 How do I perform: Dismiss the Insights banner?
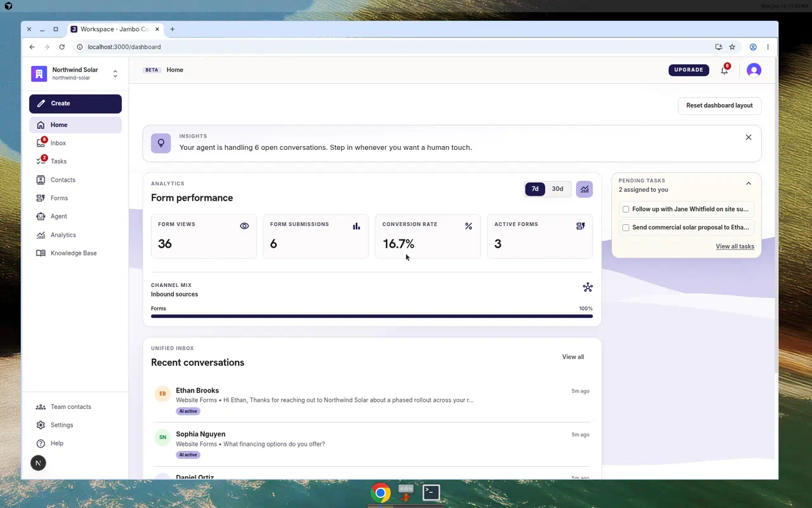(x=749, y=137)
